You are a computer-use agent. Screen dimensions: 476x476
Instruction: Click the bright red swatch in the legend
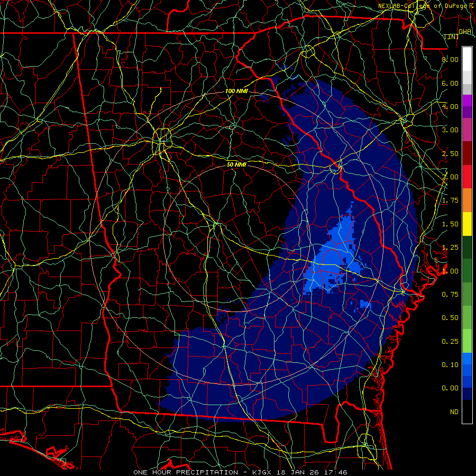pyautogui.click(x=467, y=177)
